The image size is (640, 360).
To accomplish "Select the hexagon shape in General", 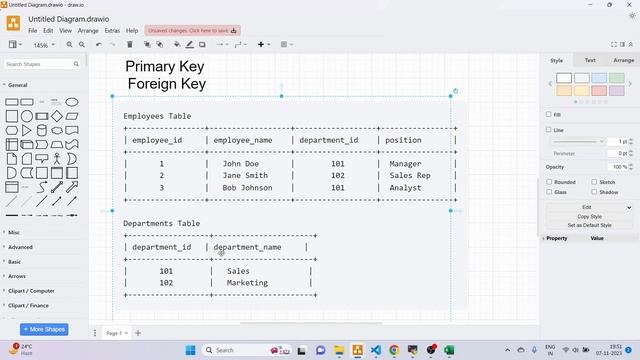I will [x=11, y=130].
